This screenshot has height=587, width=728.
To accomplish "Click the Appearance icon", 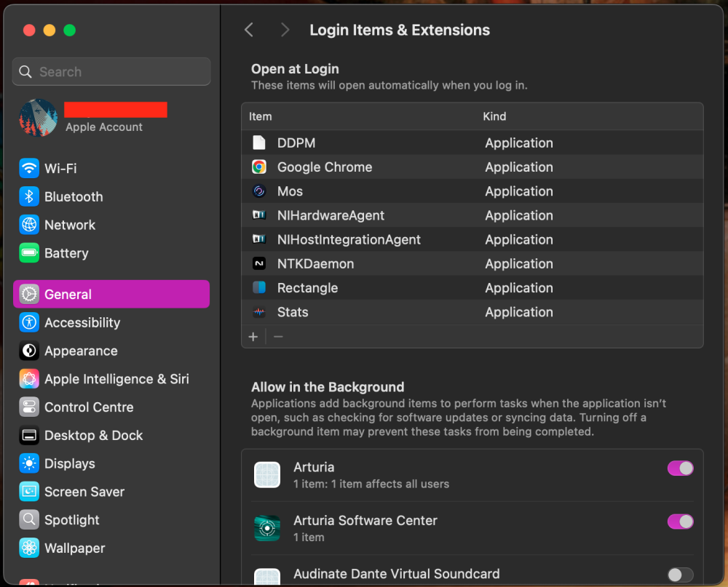I will pyautogui.click(x=29, y=351).
